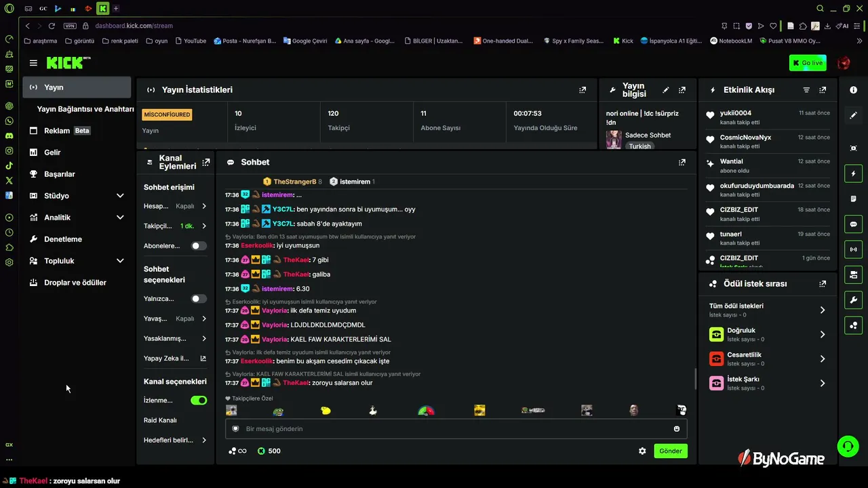Edit stream info with pencil icon in Yayın bilgisi
Viewport: 868px width, 488px height.
tap(666, 89)
